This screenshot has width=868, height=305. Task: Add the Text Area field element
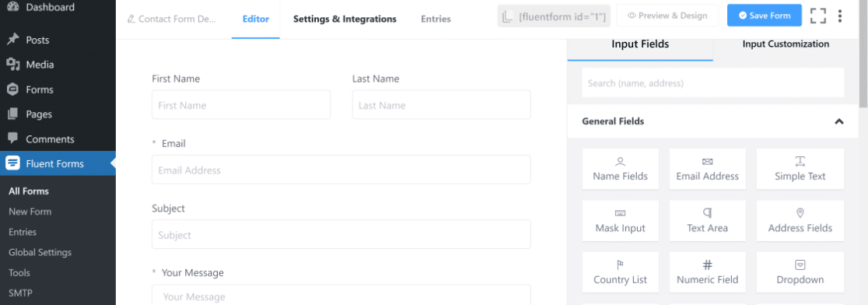tap(708, 221)
